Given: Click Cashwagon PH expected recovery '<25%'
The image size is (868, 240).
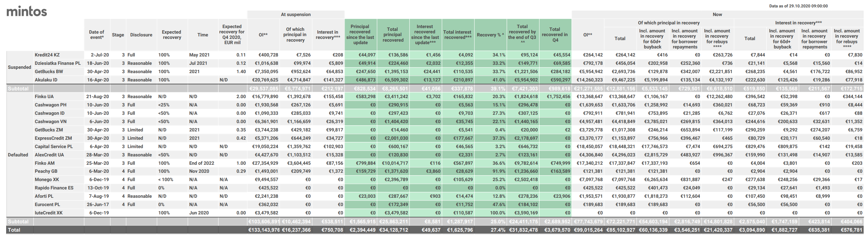Looking at the screenshot, I should click(164, 105).
